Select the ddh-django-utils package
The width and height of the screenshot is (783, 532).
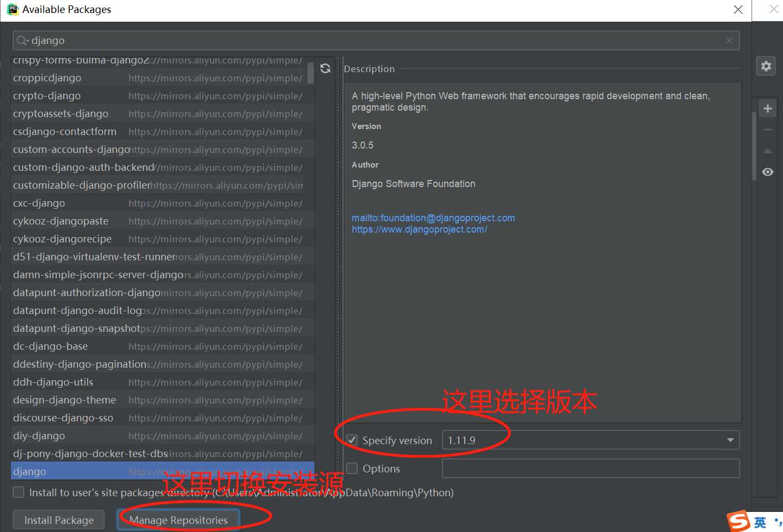point(163,382)
